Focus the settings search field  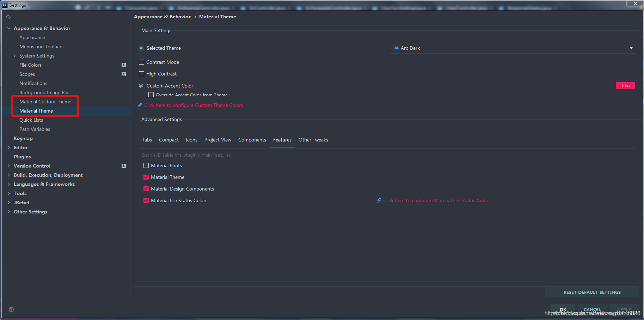click(x=67, y=17)
